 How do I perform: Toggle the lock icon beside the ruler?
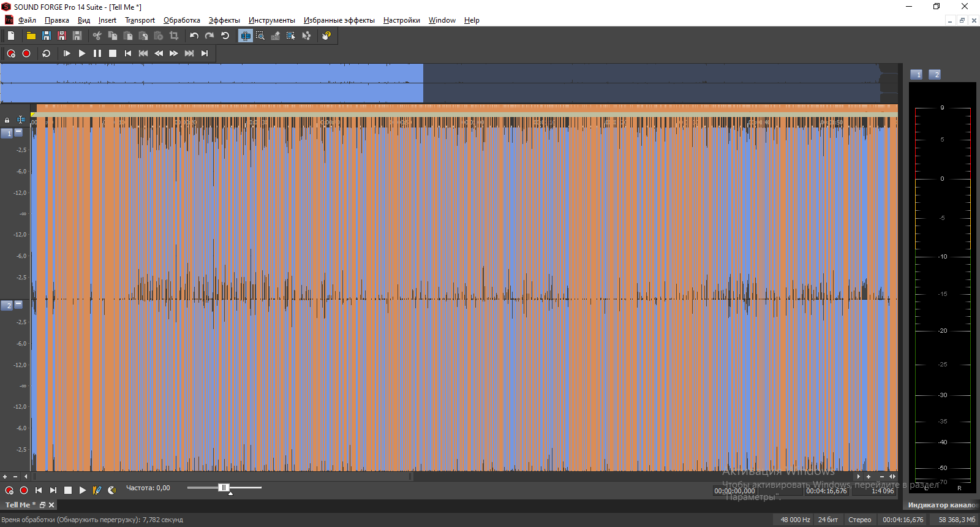pos(7,120)
